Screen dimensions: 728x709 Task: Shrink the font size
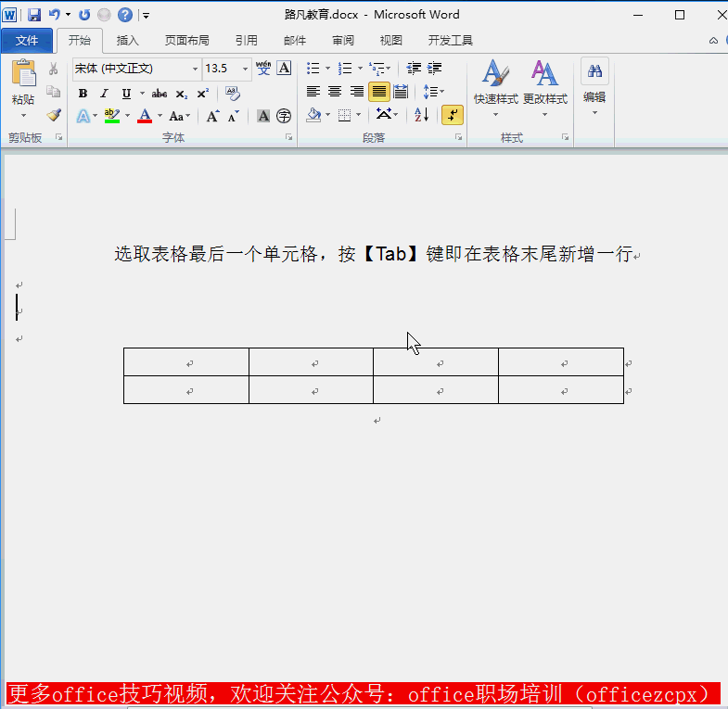coord(233,116)
